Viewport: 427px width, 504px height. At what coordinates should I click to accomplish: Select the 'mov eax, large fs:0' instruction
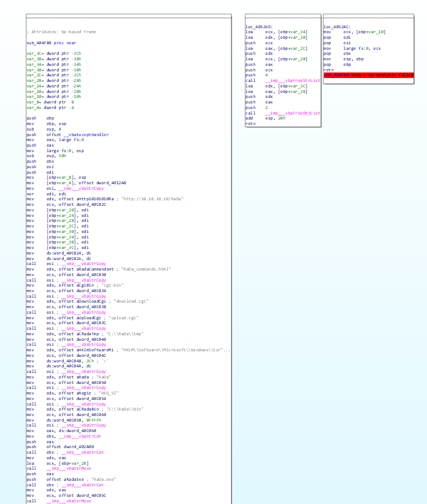55,140
